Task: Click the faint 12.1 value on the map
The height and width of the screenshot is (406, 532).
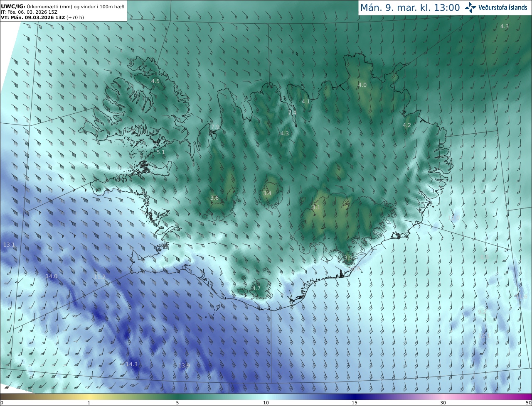Action: click(x=485, y=335)
